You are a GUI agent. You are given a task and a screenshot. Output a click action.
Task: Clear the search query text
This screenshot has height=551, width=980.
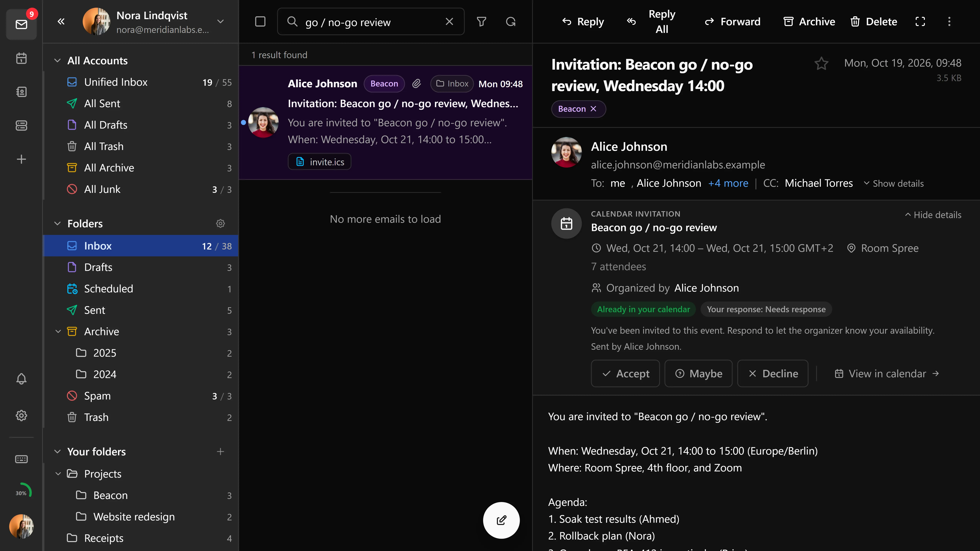[x=449, y=22]
